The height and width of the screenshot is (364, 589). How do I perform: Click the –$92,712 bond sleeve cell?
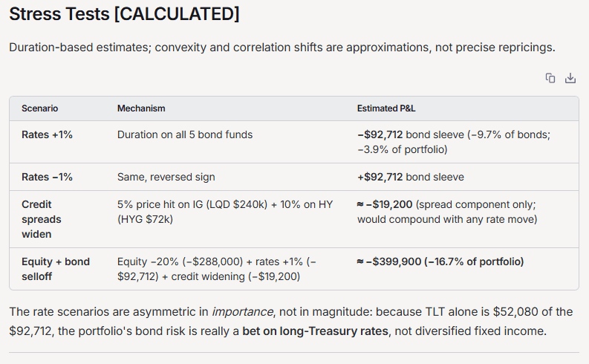[x=454, y=142]
